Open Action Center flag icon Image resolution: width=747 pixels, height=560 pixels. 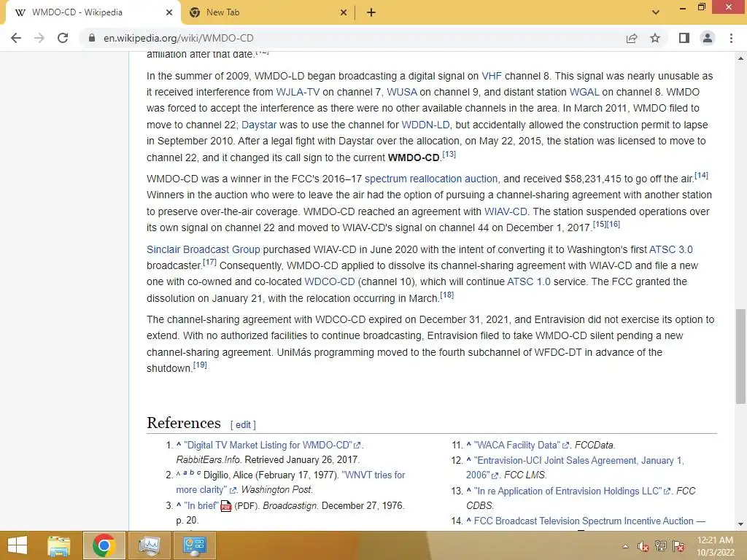tap(678, 546)
